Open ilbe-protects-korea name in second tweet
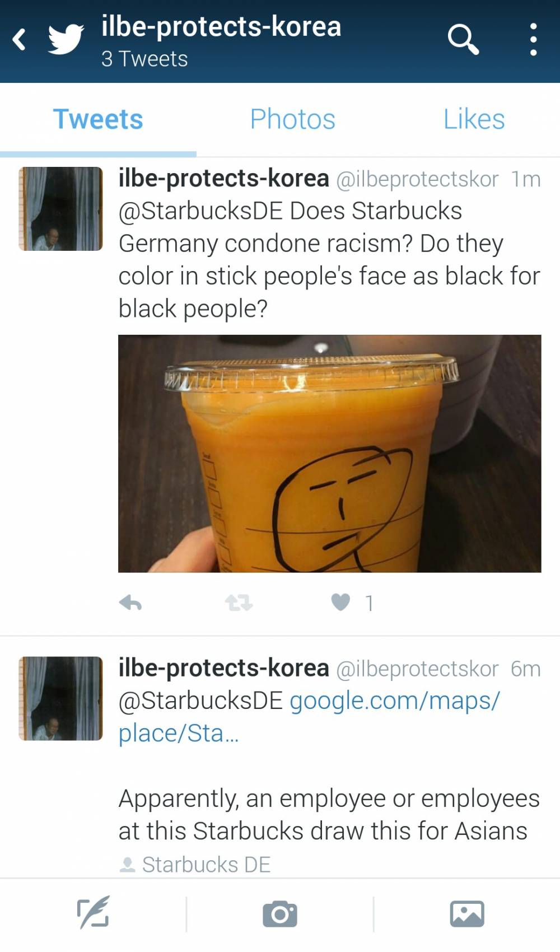Viewport: 560px width, 952px height. (x=223, y=668)
